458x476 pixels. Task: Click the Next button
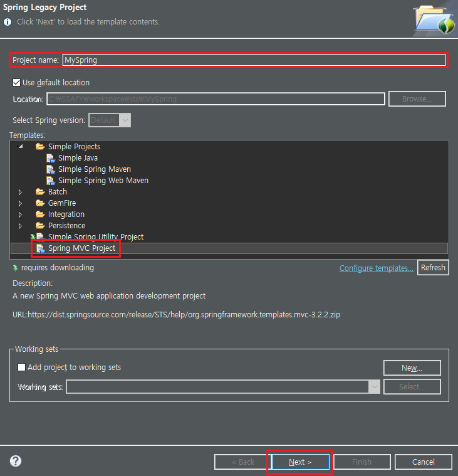pos(300,462)
